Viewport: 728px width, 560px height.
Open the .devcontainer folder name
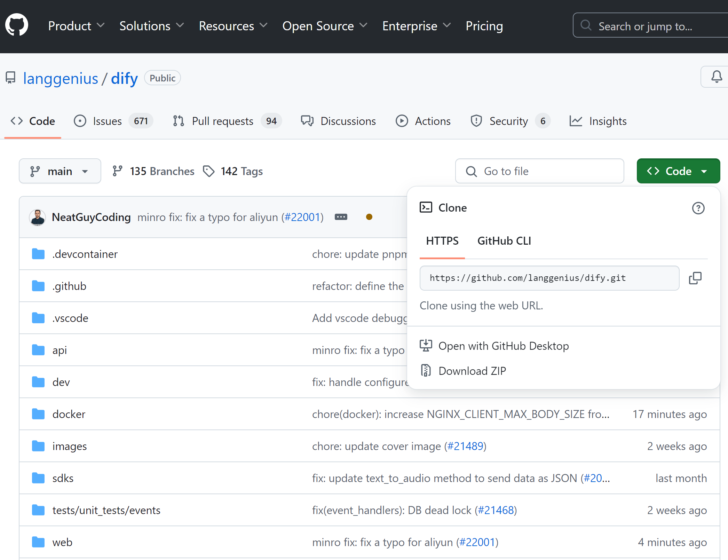coord(85,254)
